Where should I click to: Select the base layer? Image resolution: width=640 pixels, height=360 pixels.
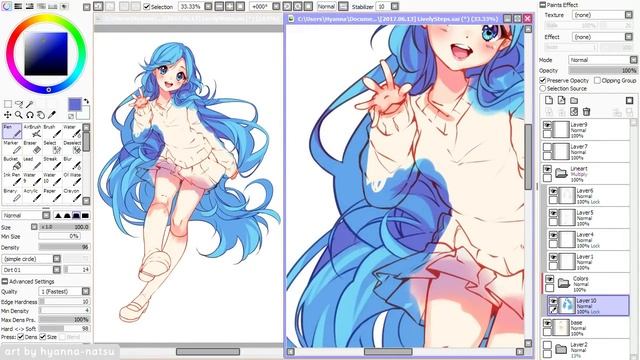(x=585, y=328)
